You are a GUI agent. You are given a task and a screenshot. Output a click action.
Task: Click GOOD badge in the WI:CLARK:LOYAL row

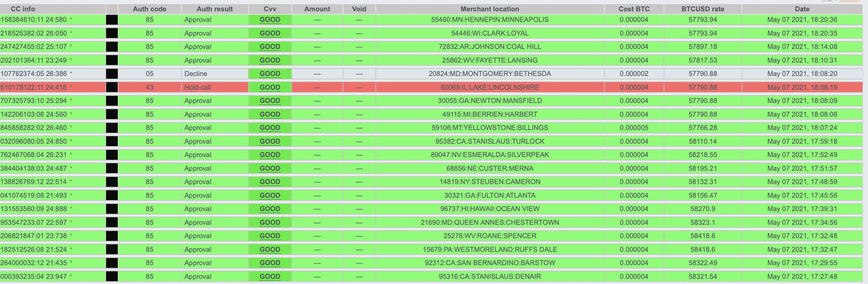click(x=270, y=33)
